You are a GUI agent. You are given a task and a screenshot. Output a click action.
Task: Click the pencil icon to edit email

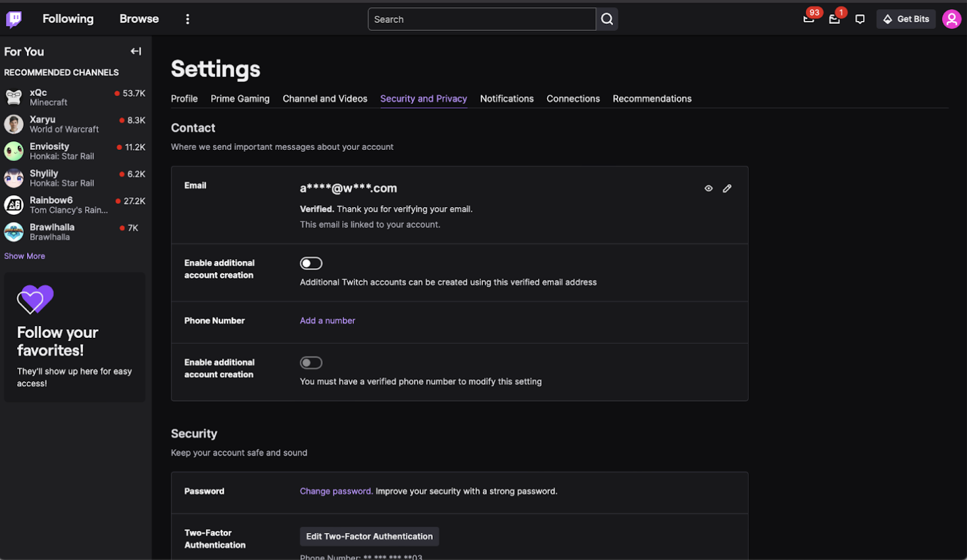[x=727, y=189]
